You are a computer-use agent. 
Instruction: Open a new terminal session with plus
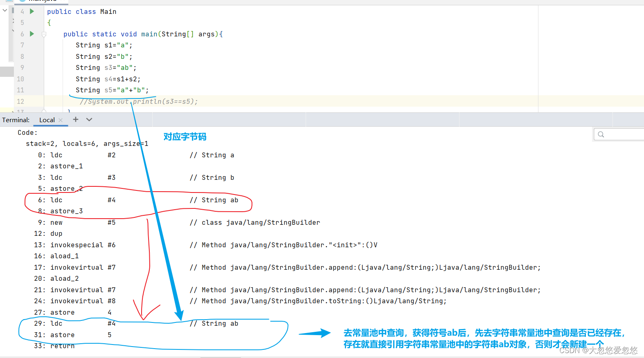[76, 119]
